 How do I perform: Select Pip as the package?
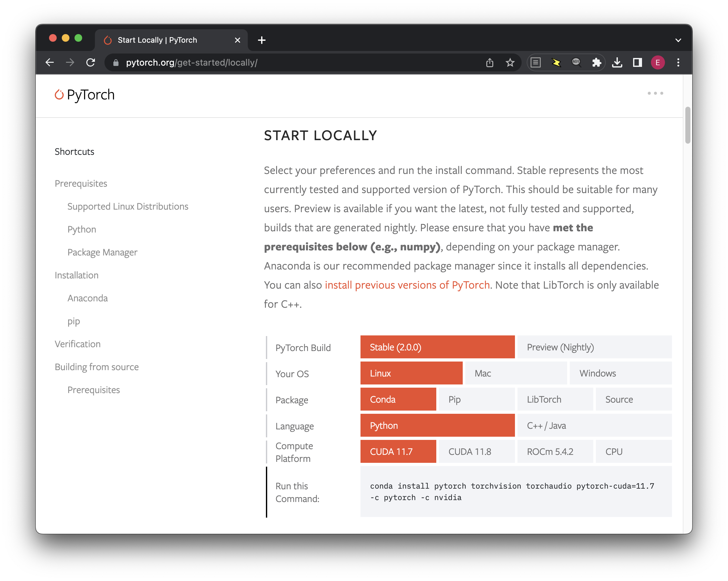click(476, 399)
